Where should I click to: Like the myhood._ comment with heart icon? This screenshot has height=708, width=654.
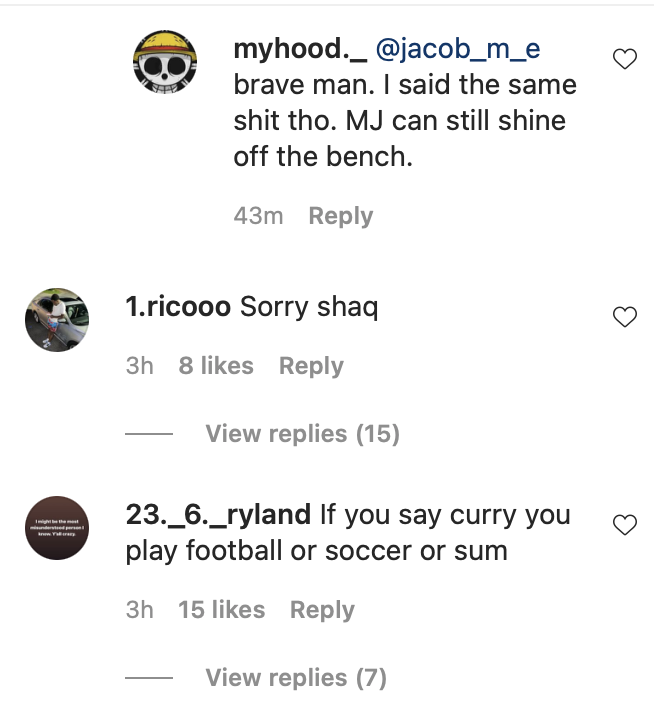pyautogui.click(x=624, y=60)
